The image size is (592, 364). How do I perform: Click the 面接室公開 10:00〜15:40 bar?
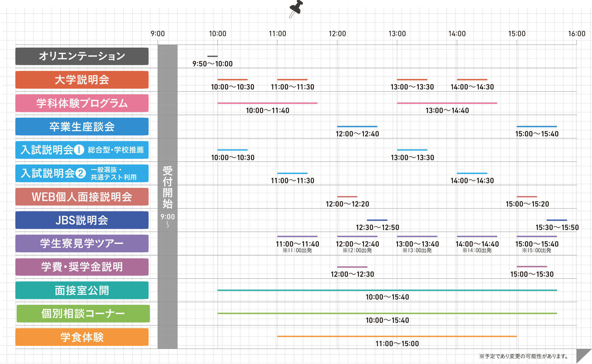pyautogui.click(x=387, y=290)
